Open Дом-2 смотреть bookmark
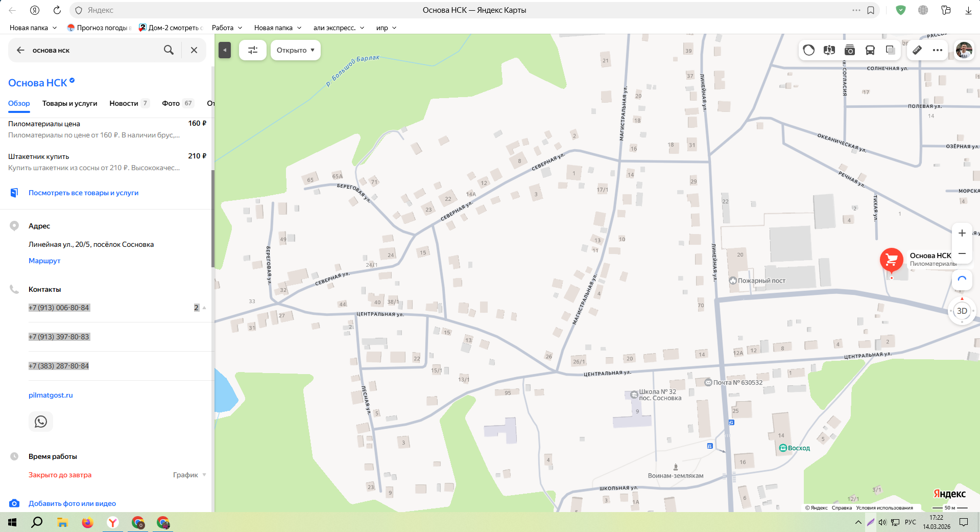Viewport: 980px width, 532px height. (x=171, y=28)
